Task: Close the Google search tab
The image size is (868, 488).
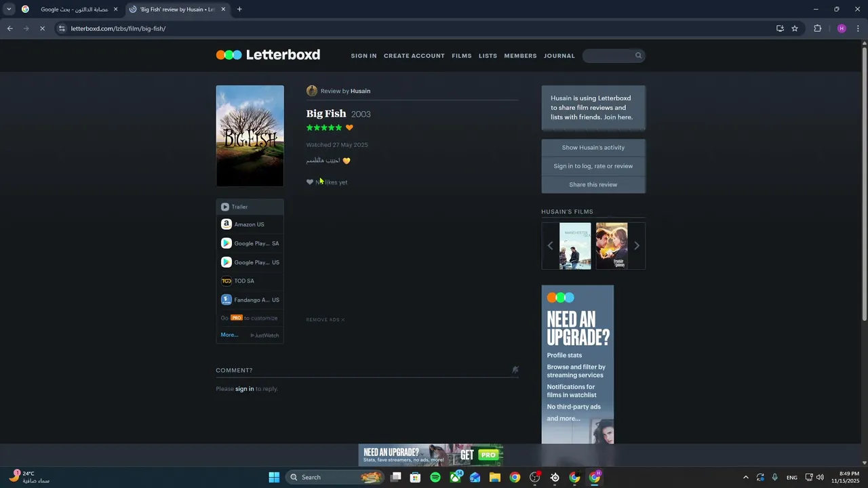Action: [x=115, y=9]
